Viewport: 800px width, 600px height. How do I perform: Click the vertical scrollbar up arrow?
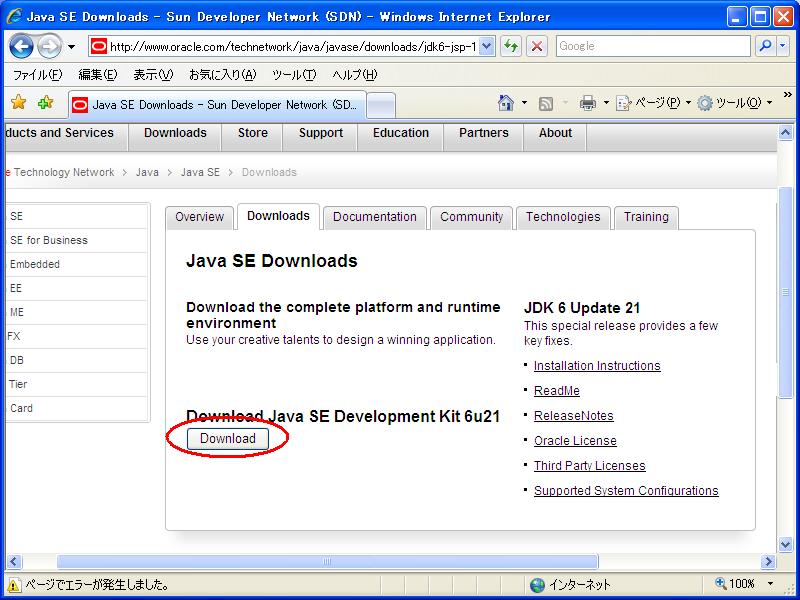pyautogui.click(x=786, y=133)
